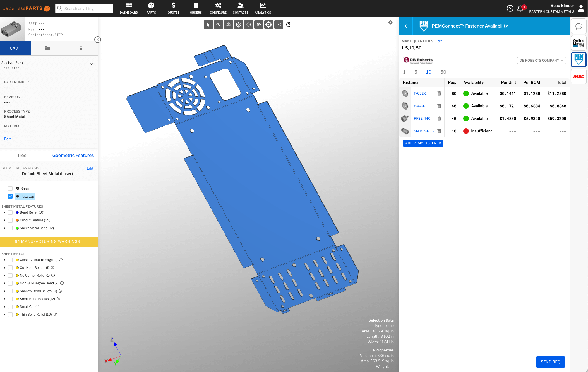Viewport: 588px width, 372px height.
Task: Expand Non-90-Degree Bend (2) warnings
Action: click(4, 283)
